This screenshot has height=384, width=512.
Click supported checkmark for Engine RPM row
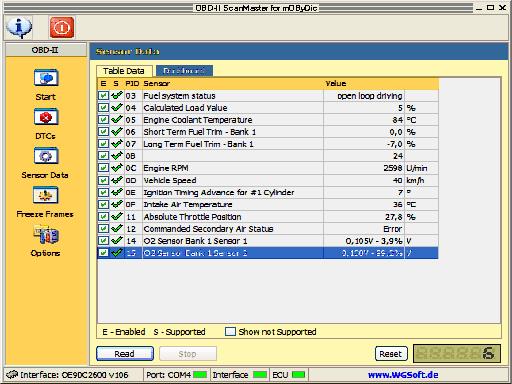click(x=117, y=168)
